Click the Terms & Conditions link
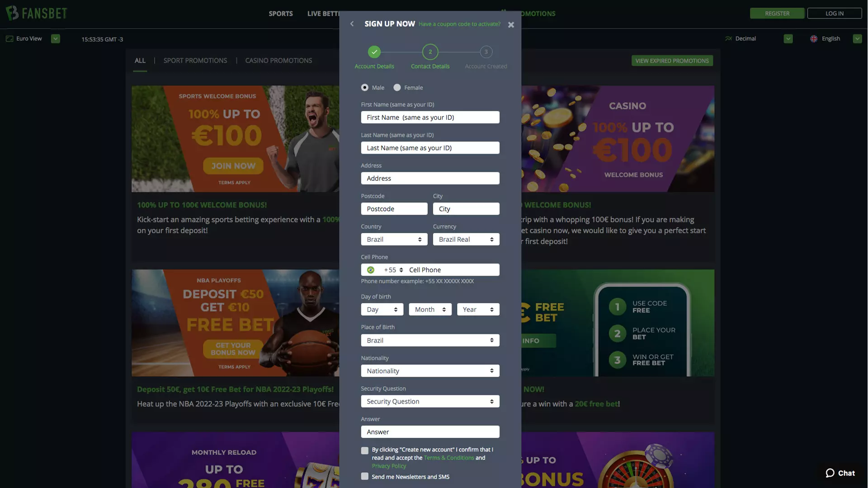Viewport: 868px width, 488px height. click(448, 457)
